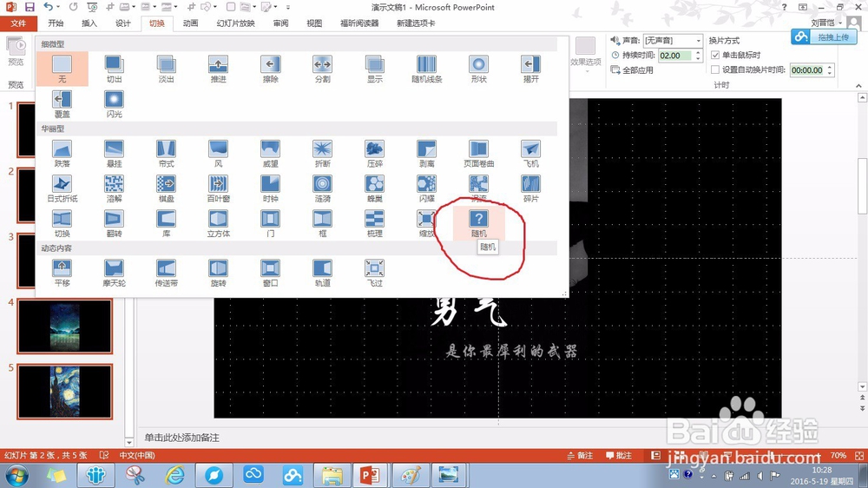Apply the 飞过 fly through transition
Image resolution: width=868 pixels, height=488 pixels.
(374, 273)
